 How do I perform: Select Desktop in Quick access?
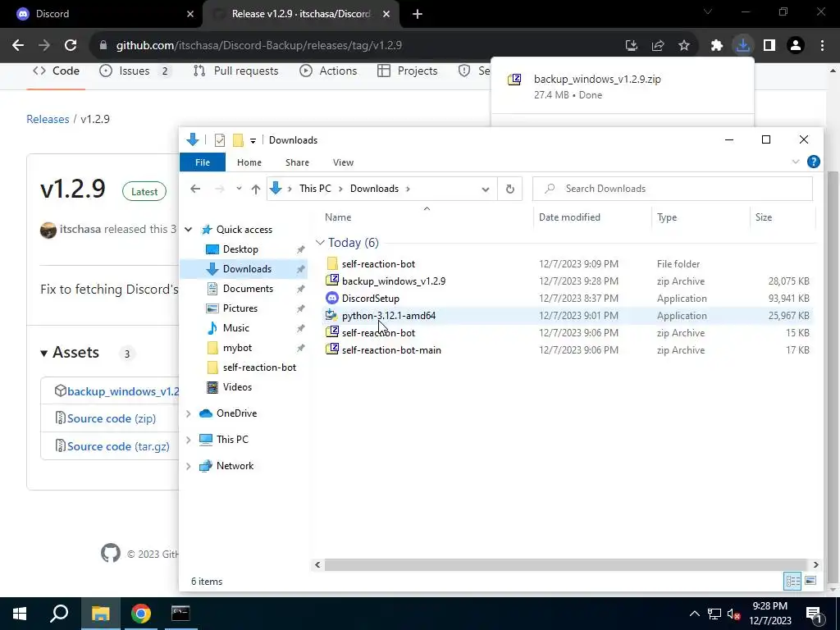tap(240, 249)
